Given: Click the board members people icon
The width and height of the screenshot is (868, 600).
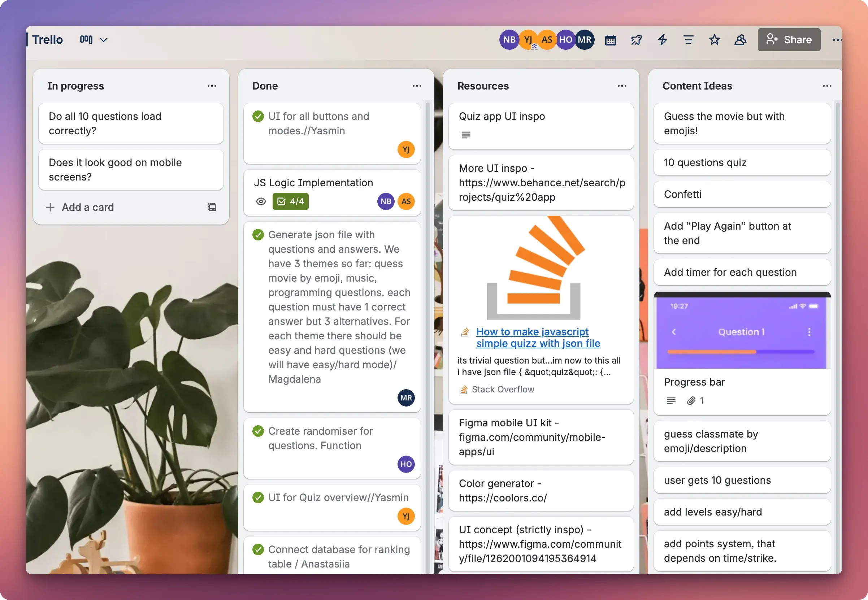Looking at the screenshot, I should pos(740,39).
